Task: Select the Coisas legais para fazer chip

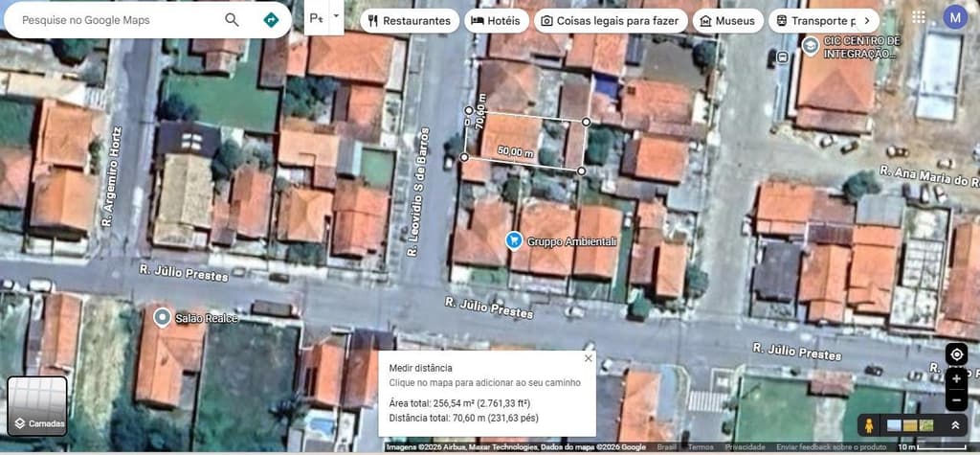Action: click(x=610, y=21)
